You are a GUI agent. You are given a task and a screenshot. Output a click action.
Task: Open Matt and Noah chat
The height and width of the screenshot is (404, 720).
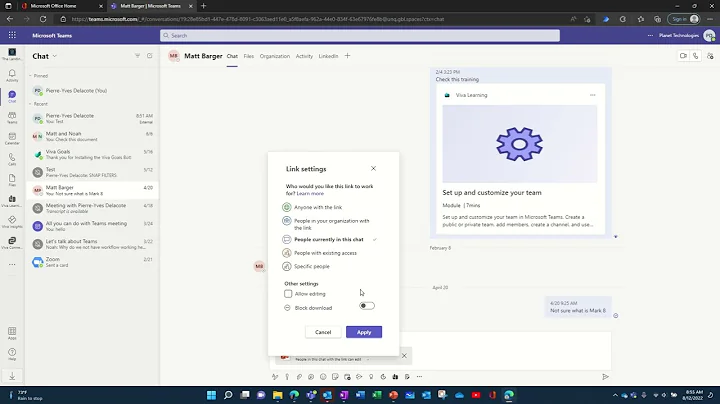pos(92,136)
